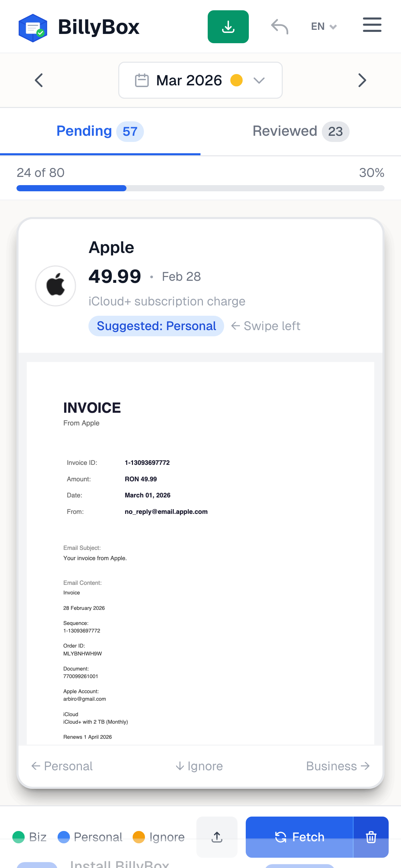Viewport: 401px width, 868px height.
Task: Click the trash icon next to Fetch
Action: click(371, 837)
